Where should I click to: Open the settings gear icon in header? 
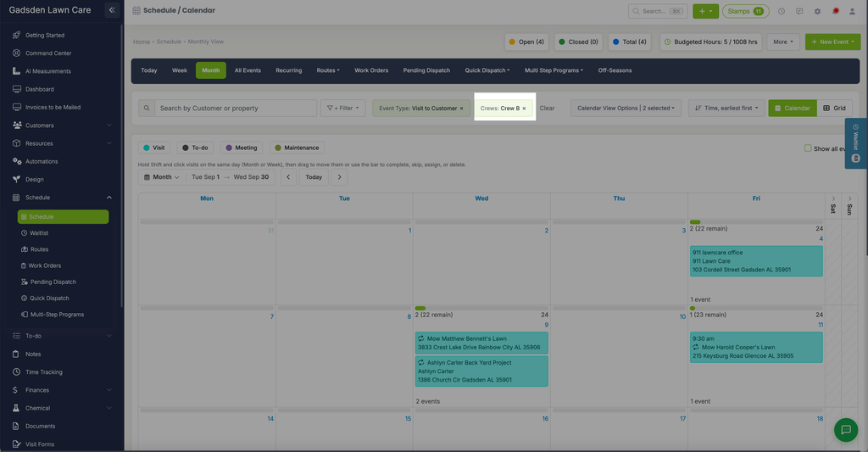817,11
